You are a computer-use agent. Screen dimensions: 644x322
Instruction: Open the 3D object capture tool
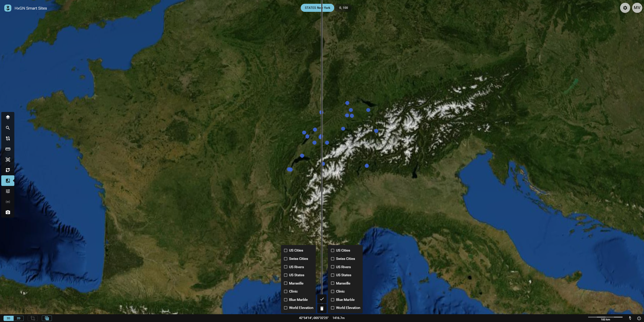(x=8, y=159)
